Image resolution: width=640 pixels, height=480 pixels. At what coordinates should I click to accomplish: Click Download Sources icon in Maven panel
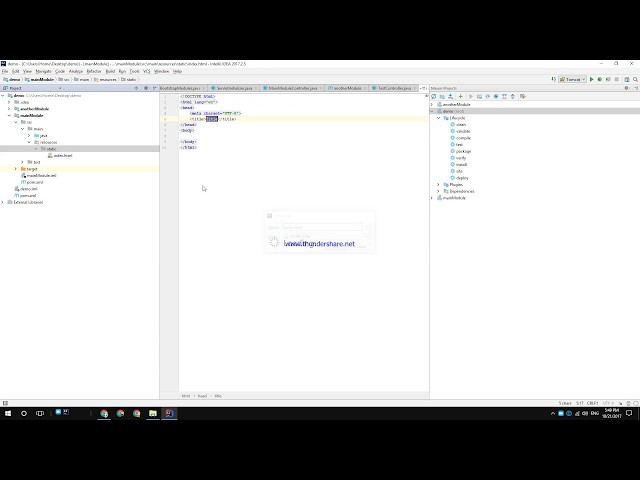pyautogui.click(x=451, y=96)
